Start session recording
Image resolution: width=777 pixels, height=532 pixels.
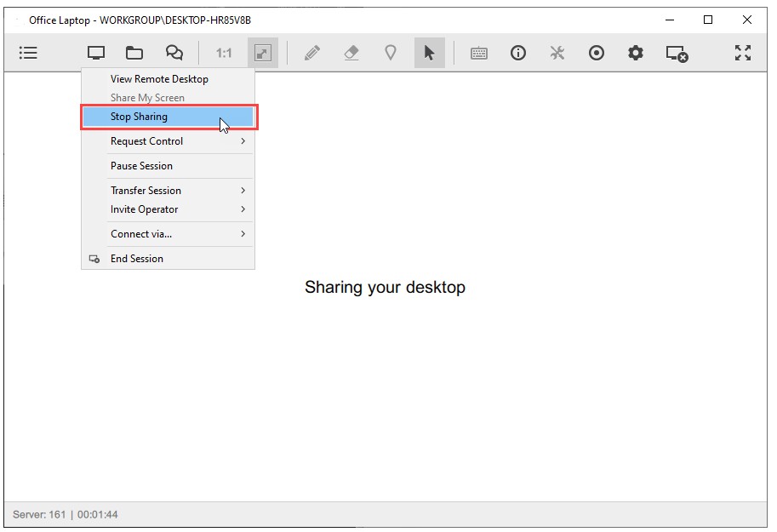(x=596, y=52)
